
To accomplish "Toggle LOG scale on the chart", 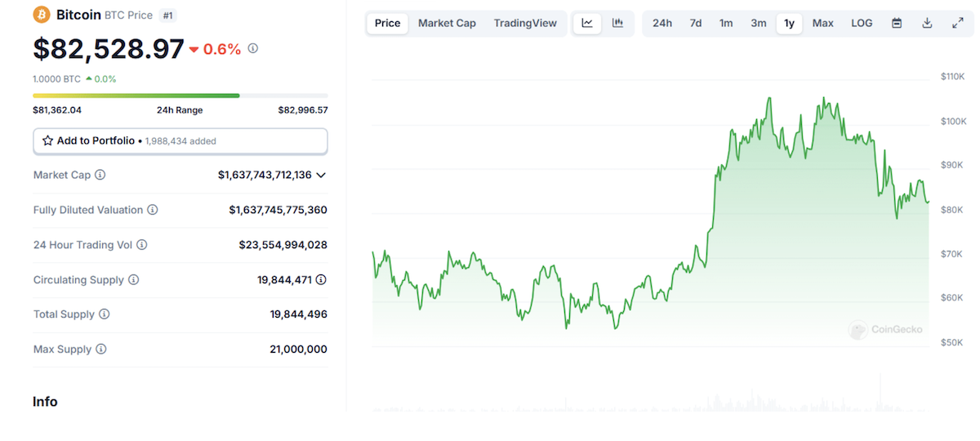I will click(862, 23).
